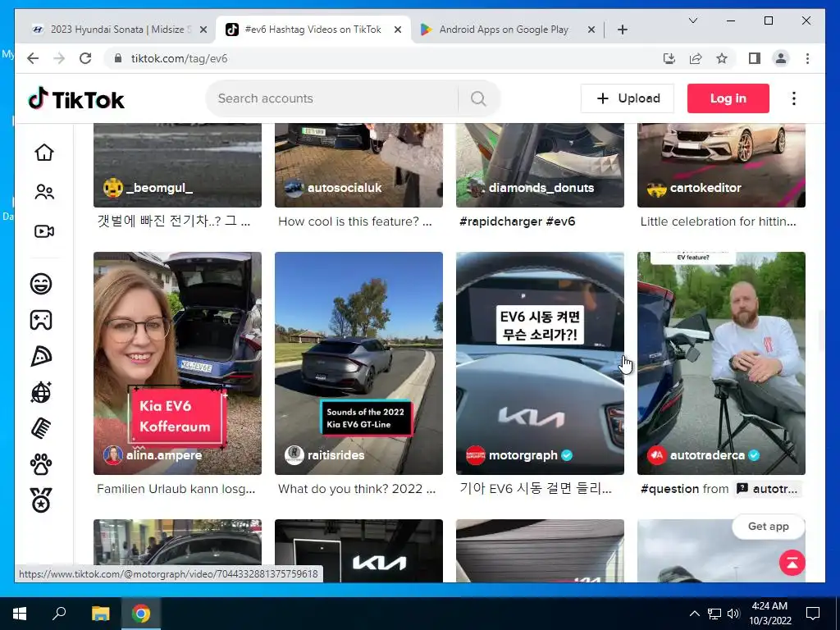Viewport: 840px width, 630px height.
Task: Open a new browser tab
Action: [x=623, y=30]
